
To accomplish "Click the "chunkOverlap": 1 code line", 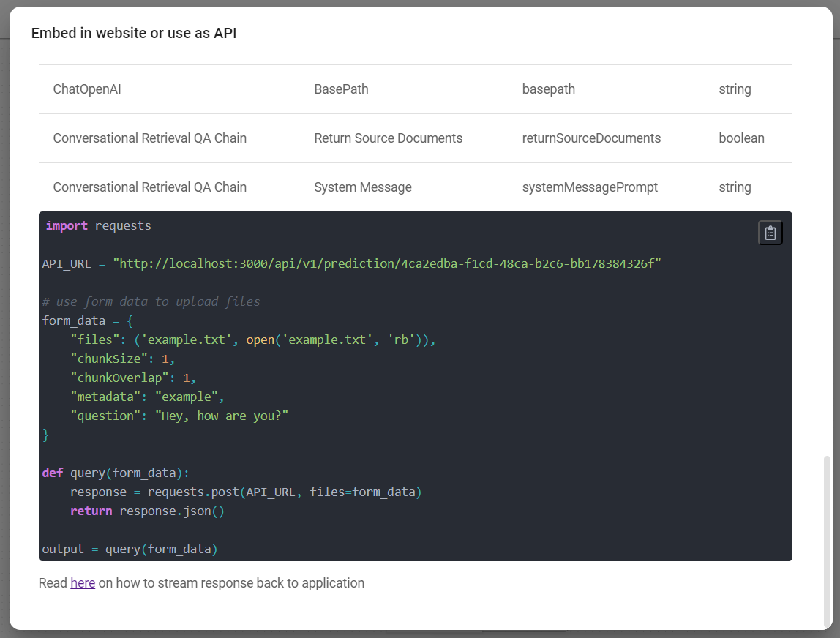I will 133,378.
